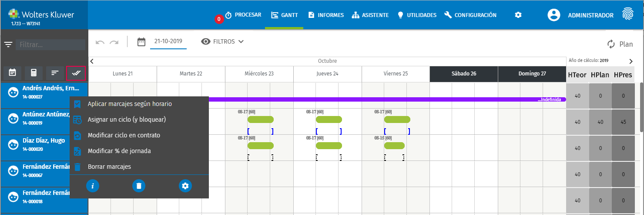Select Borrar marcajes option
Viewport: 644px width, 215px height.
click(139, 167)
